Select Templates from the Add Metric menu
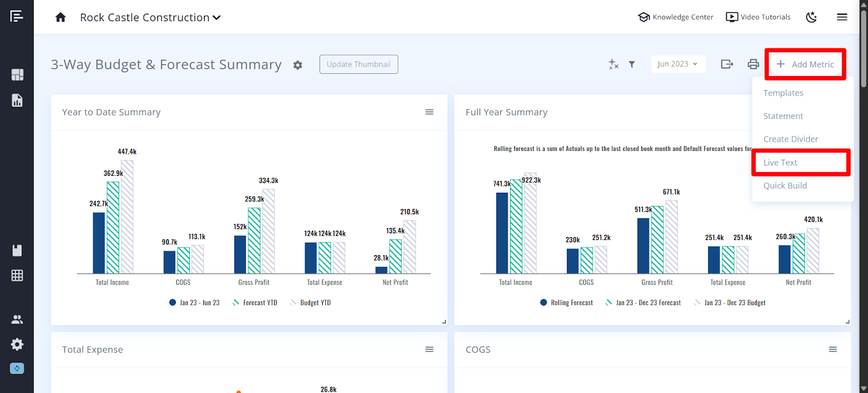Viewport: 868px width, 393px height. pos(783,93)
